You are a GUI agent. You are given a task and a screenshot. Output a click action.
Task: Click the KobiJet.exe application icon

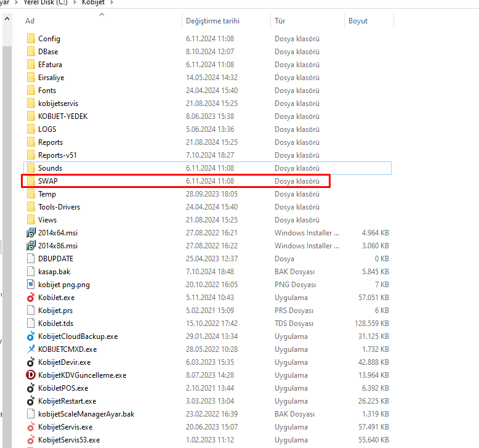pyautogui.click(x=31, y=297)
